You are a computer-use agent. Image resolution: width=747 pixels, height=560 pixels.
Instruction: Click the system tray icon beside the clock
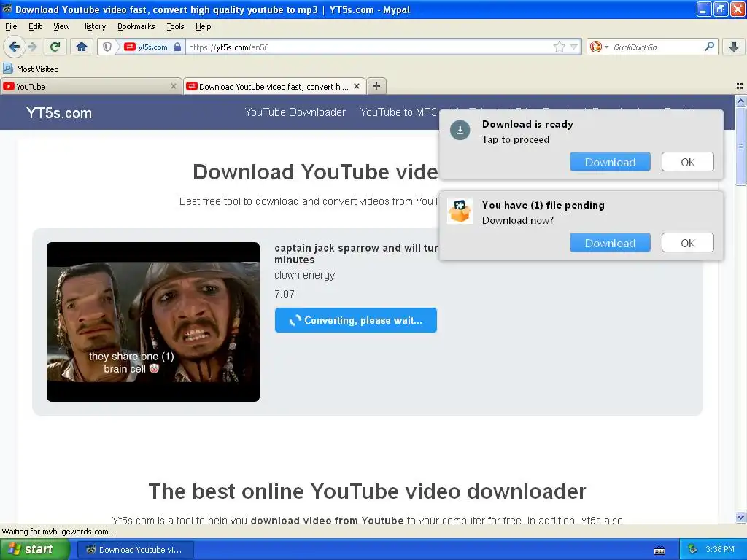tap(693, 550)
